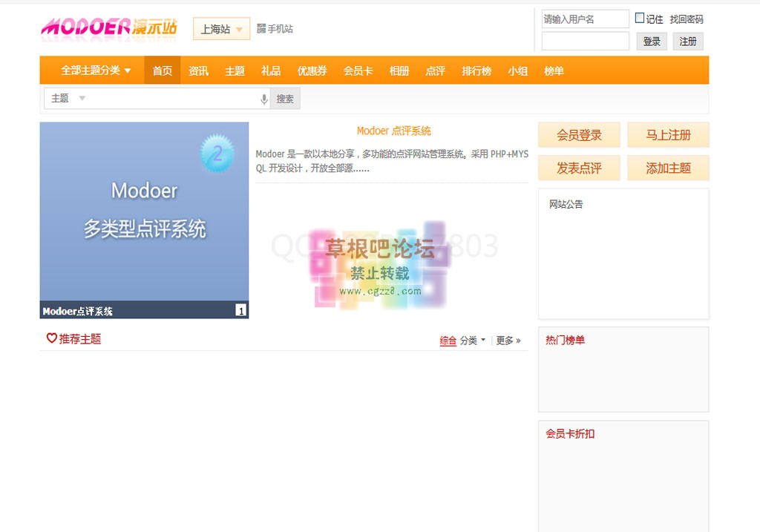Select slide indicator 1 on the banner

(240, 310)
